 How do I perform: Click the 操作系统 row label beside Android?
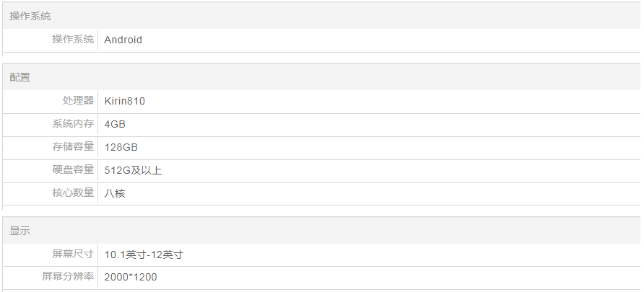tap(73, 40)
